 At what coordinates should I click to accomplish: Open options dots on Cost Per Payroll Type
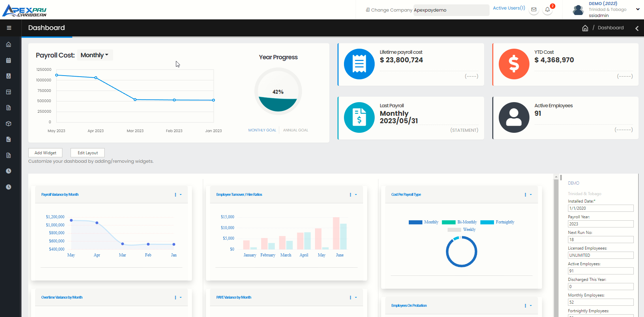pyautogui.click(x=525, y=195)
